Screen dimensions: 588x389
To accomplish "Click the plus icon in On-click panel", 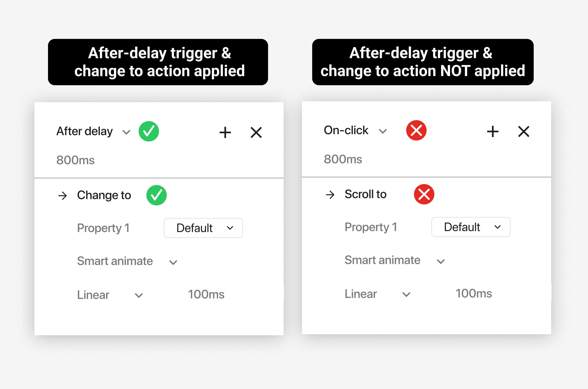I will coord(493,132).
